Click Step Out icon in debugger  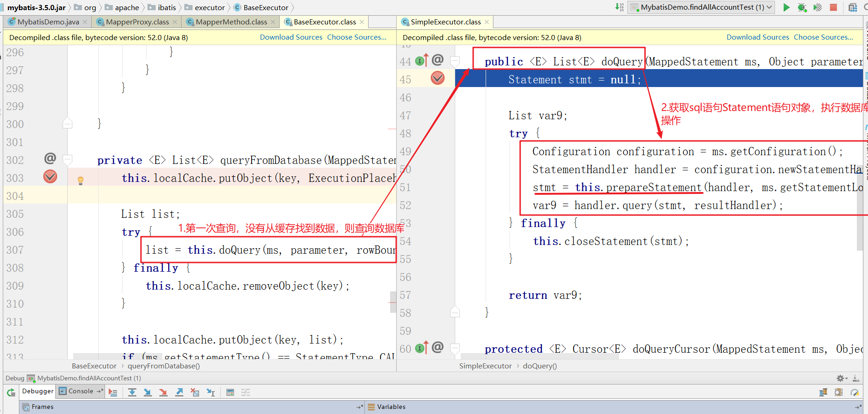coord(179,392)
